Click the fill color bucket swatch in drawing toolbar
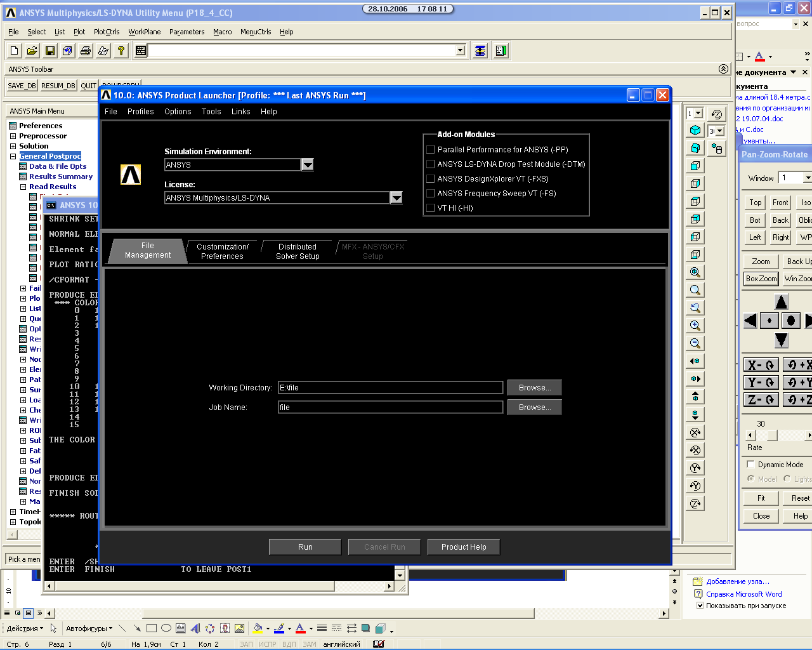 [x=258, y=628]
